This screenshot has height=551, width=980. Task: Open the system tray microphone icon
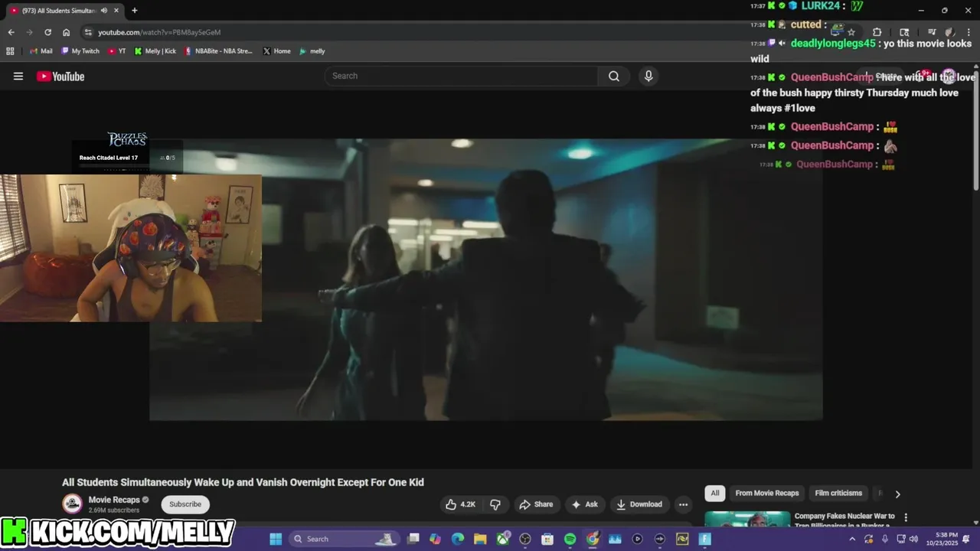884,539
